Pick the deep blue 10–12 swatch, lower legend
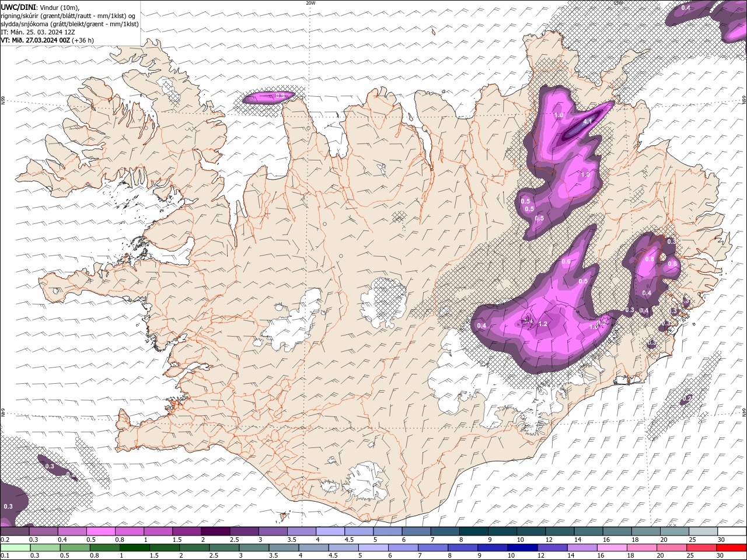Image resolution: width=747 pixels, height=560 pixels. point(522,548)
